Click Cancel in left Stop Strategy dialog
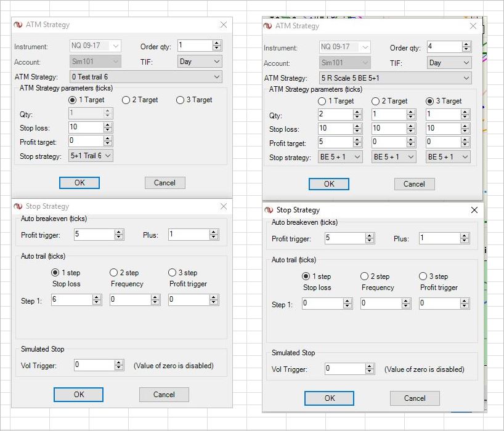 [x=164, y=395]
